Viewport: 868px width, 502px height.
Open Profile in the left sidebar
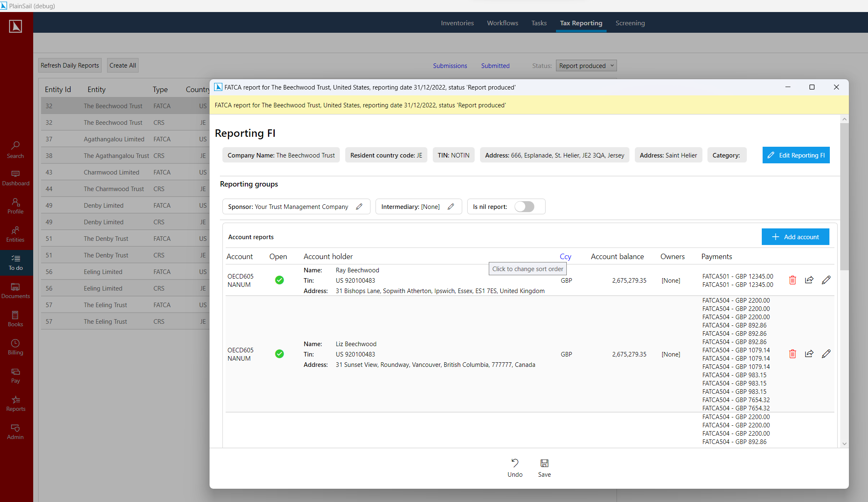click(15, 206)
